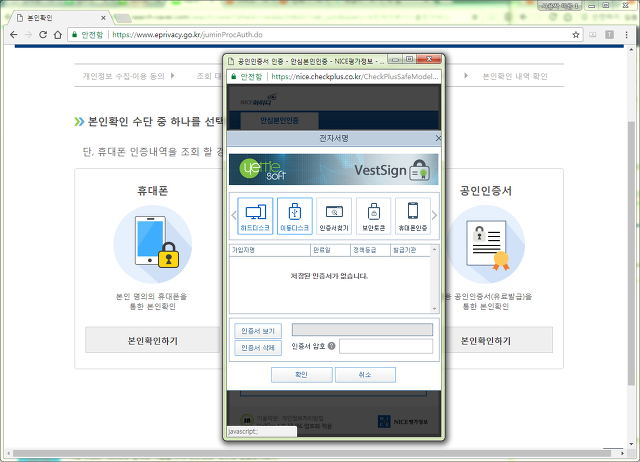Screen dimensions: 640x462
Task: Click the yettie soft logo
Action: (262, 169)
